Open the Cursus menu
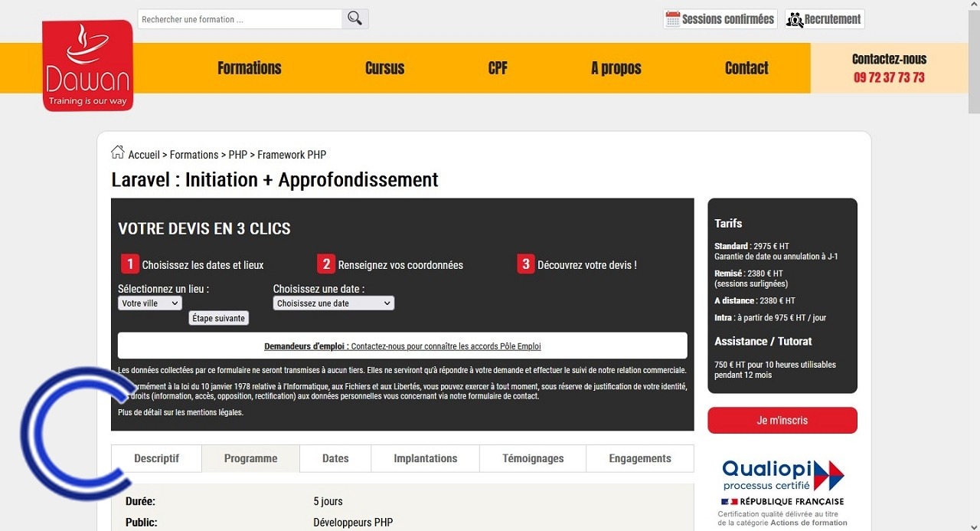 click(384, 68)
